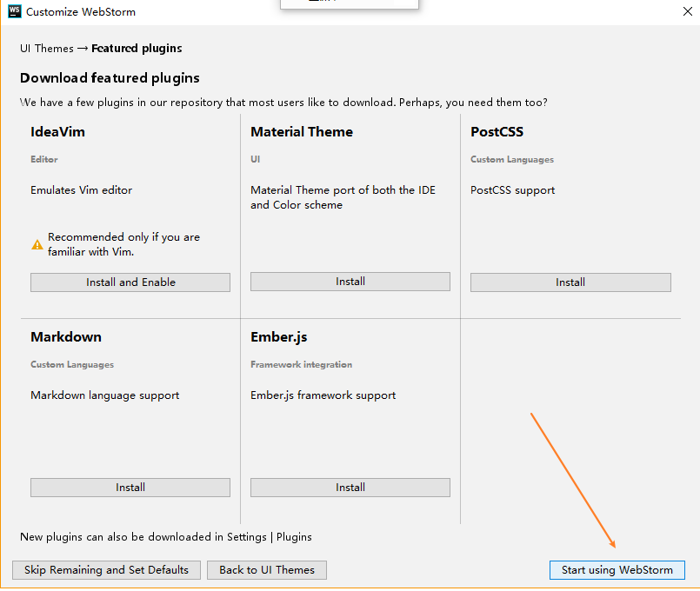Click 'Ember.js framework support' description

[x=323, y=395]
